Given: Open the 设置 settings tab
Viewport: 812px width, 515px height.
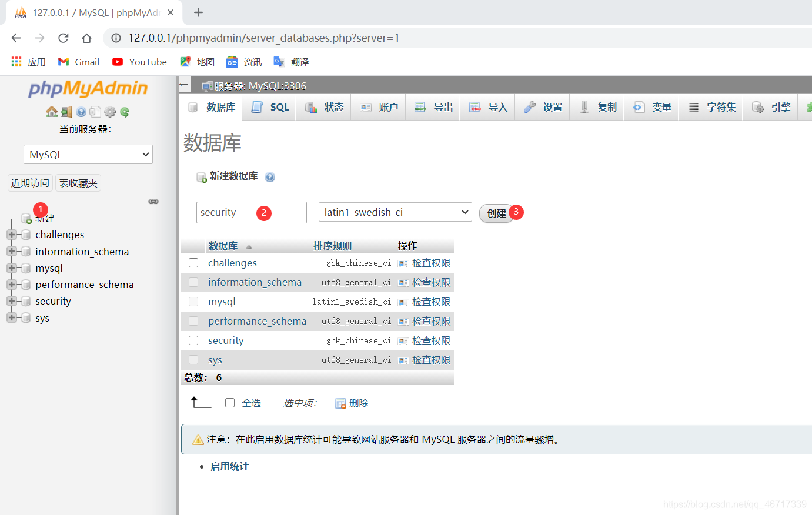Looking at the screenshot, I should point(542,107).
